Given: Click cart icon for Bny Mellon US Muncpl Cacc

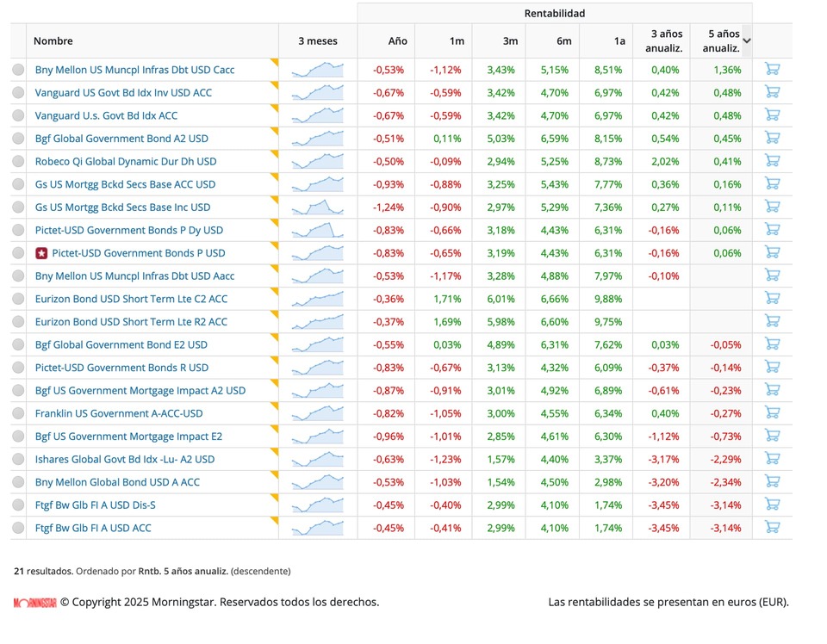Looking at the screenshot, I should tap(772, 69).
